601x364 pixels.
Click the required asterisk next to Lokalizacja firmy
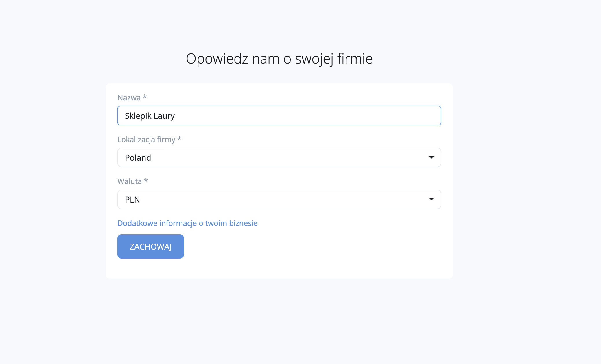tap(179, 139)
